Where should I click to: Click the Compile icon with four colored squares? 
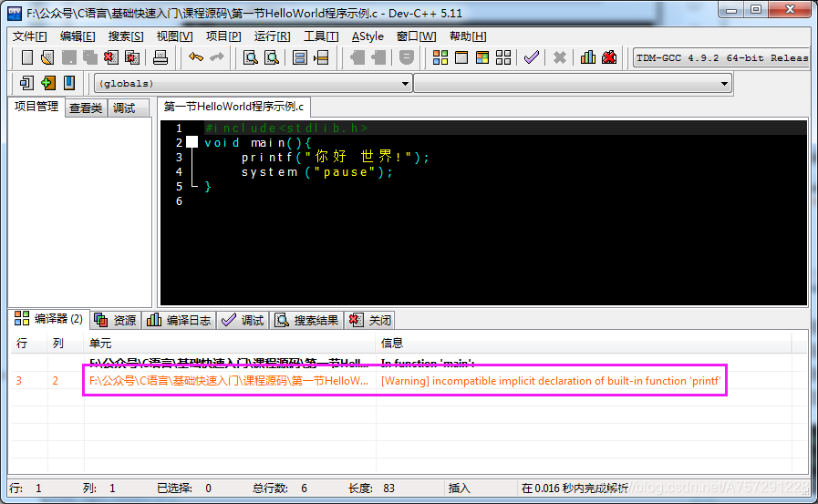point(440,57)
